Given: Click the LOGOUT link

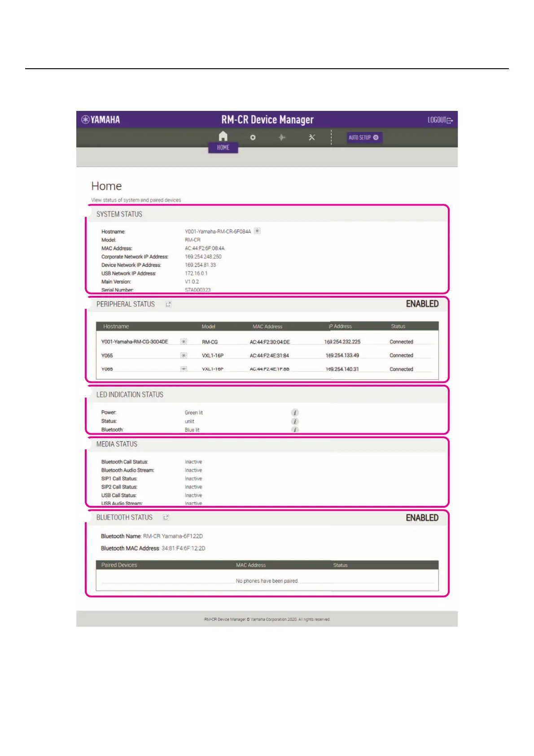Looking at the screenshot, I should pos(440,120).
